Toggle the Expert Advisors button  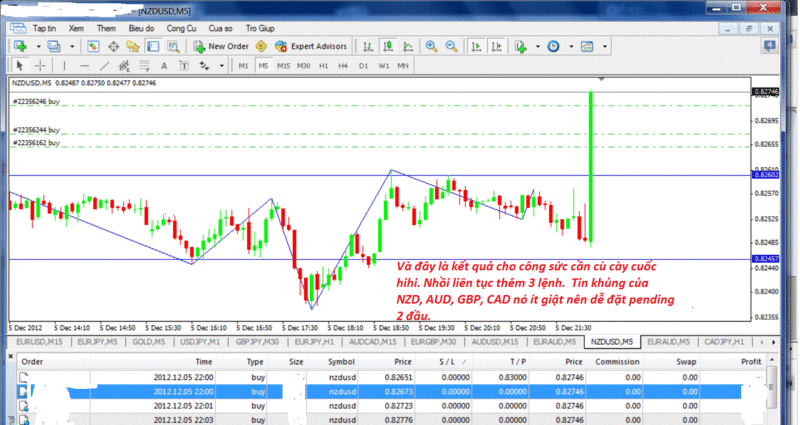pyautogui.click(x=311, y=46)
